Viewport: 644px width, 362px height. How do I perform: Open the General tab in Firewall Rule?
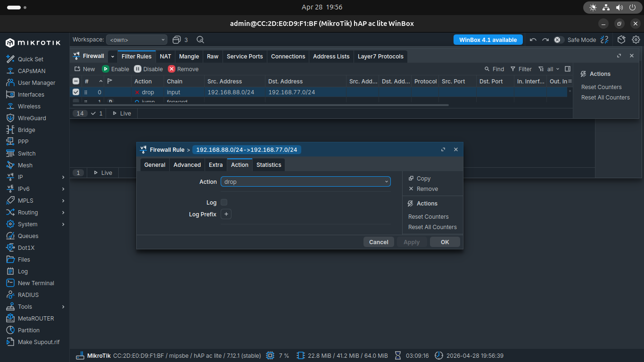pyautogui.click(x=155, y=165)
